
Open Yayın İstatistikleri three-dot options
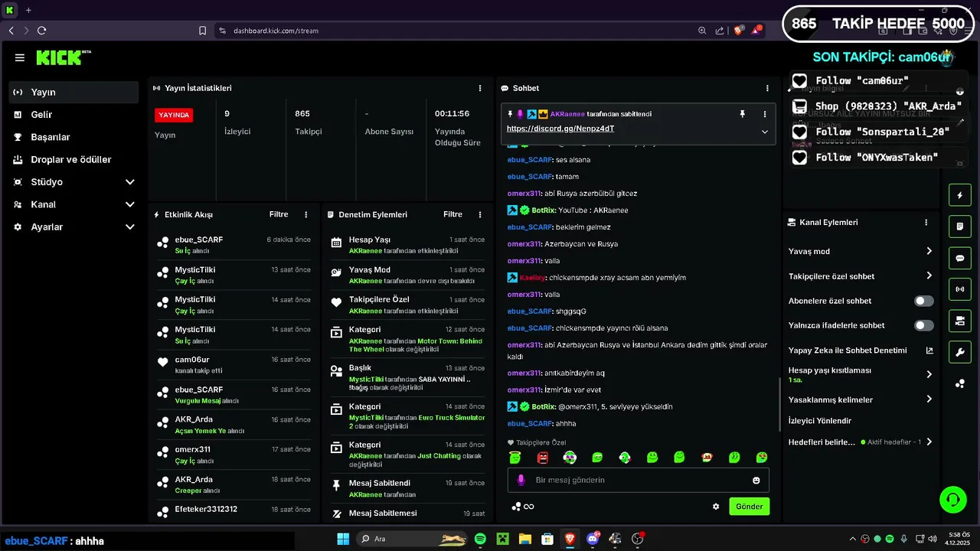coord(480,88)
